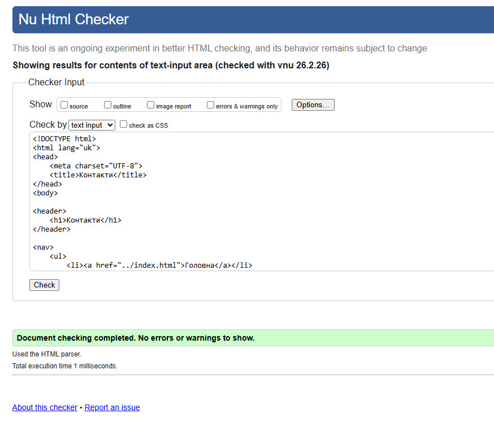Click the Used the HTML parser text

pos(47,354)
